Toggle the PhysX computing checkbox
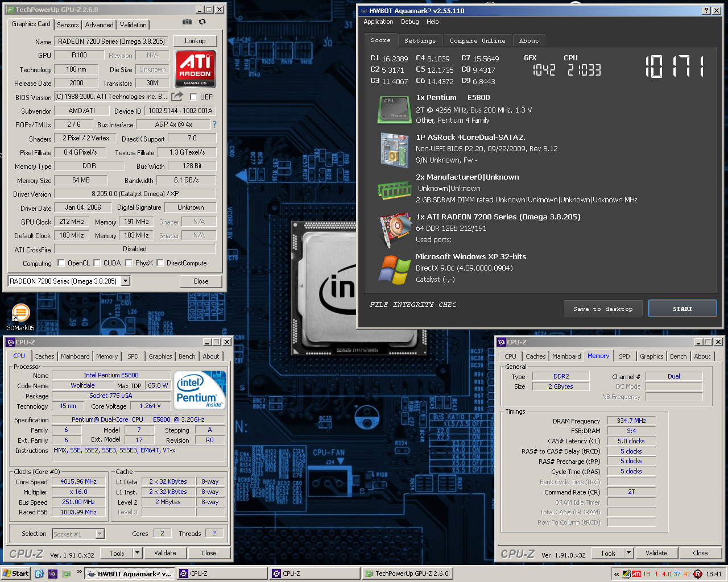Image resolution: width=728 pixels, height=582 pixels. pyautogui.click(x=129, y=263)
